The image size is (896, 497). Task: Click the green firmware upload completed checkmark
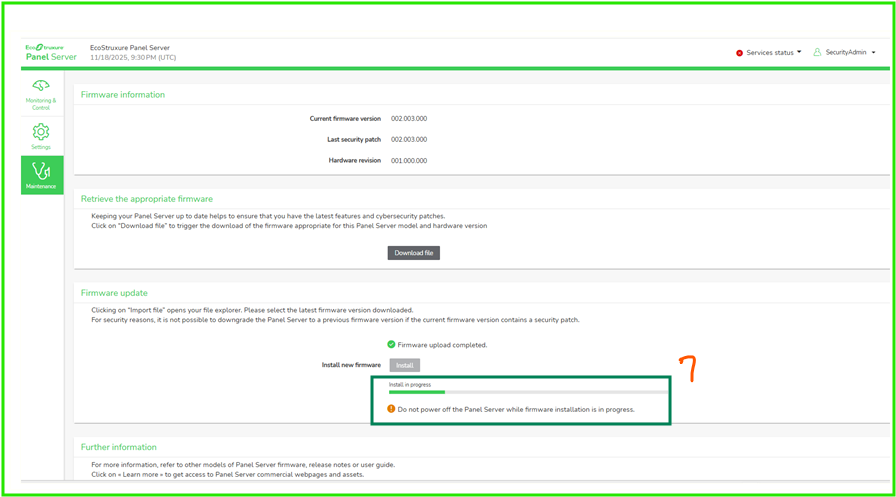pos(391,344)
